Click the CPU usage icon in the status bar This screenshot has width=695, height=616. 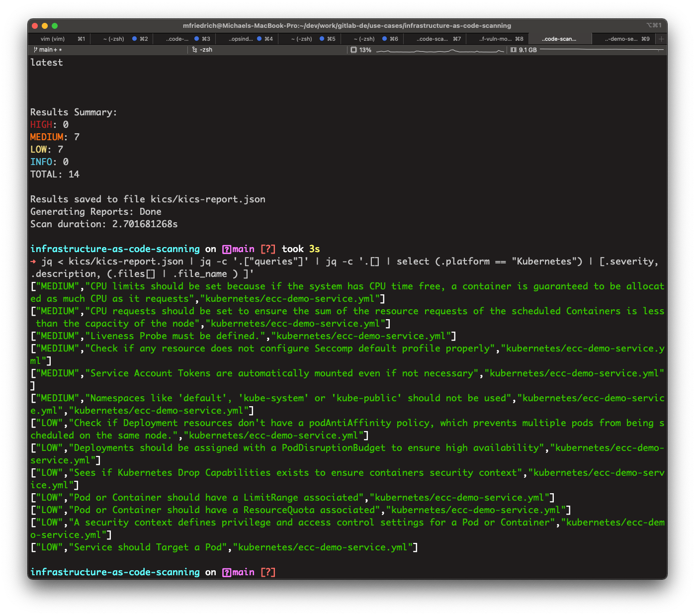[x=354, y=50]
